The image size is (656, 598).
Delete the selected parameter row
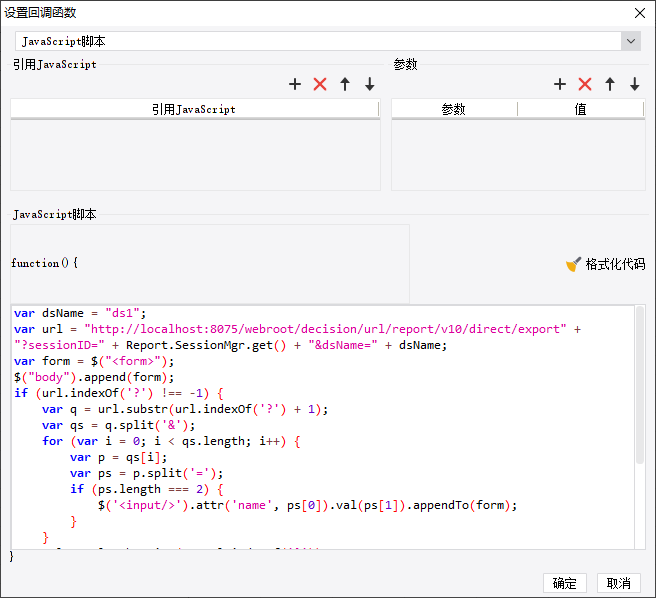pos(585,84)
